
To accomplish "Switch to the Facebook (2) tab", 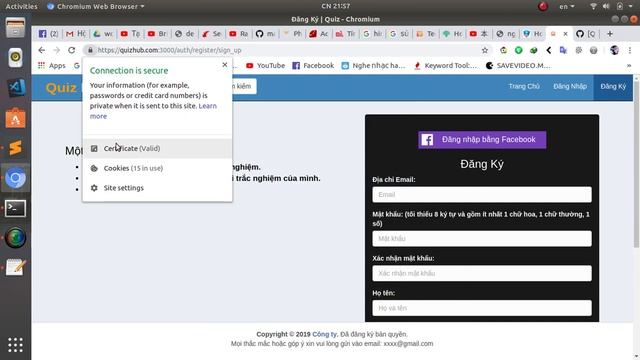I will tap(48, 34).
